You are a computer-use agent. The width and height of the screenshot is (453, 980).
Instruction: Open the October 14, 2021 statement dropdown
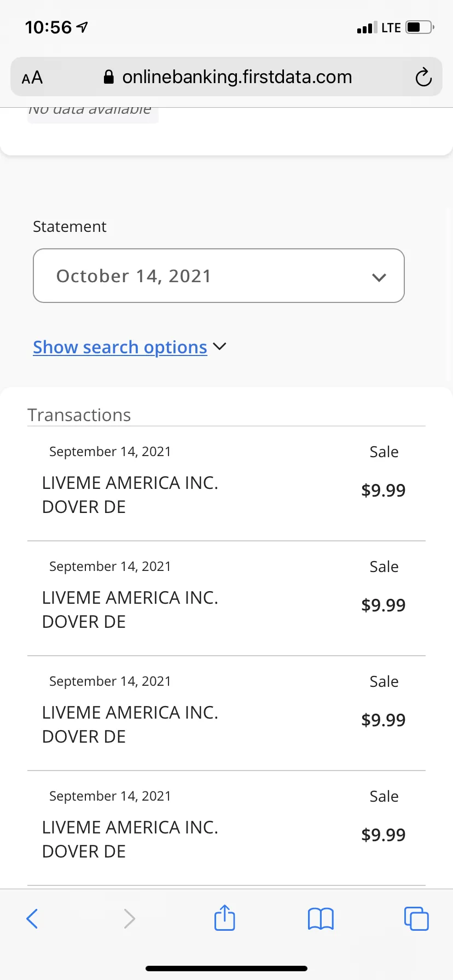click(x=219, y=276)
